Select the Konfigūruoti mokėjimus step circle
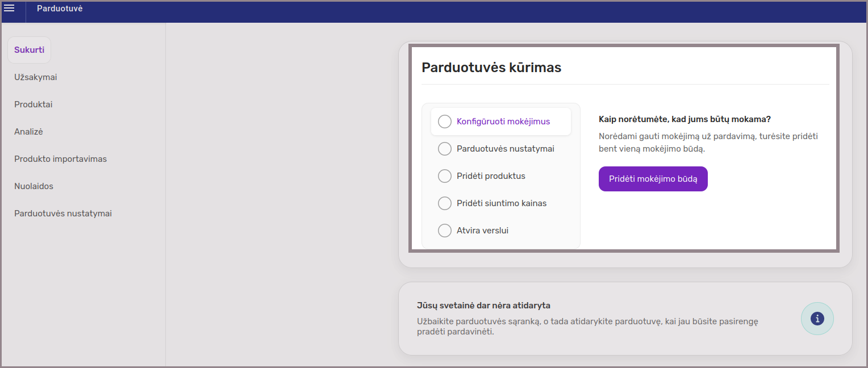868x368 pixels. coord(445,122)
